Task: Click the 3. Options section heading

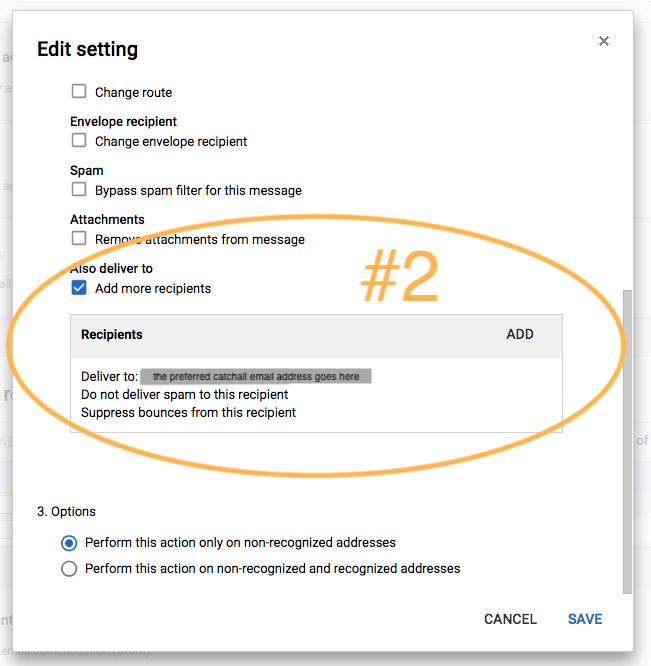Action: coord(66,511)
